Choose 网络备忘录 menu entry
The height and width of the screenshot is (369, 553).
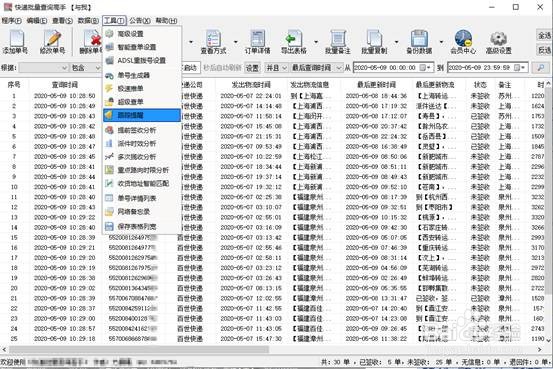[142, 212]
